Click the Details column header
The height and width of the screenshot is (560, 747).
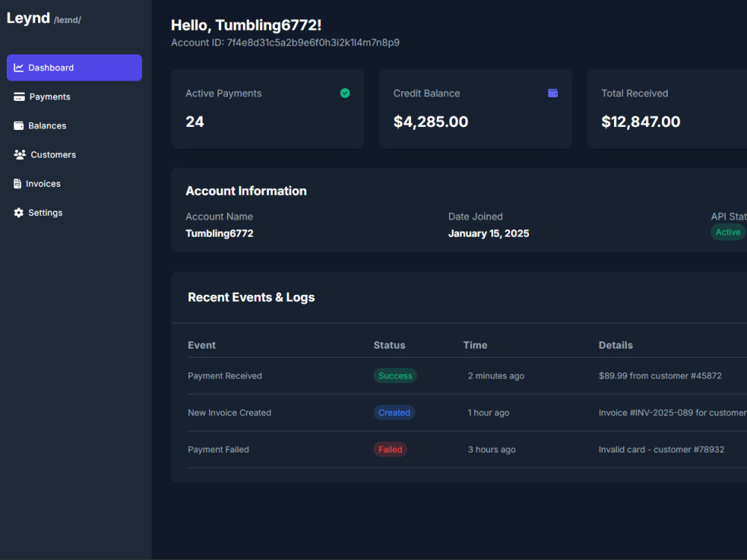tap(616, 345)
